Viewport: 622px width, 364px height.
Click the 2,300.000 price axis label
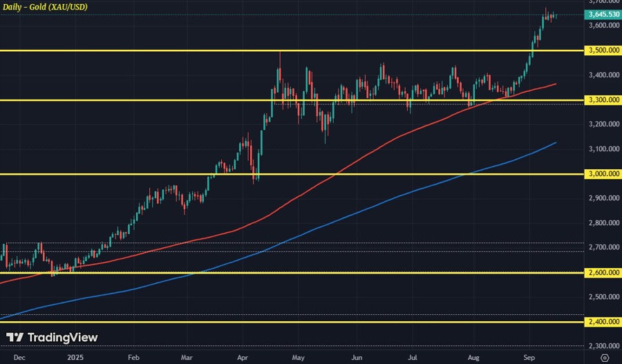pos(604,346)
